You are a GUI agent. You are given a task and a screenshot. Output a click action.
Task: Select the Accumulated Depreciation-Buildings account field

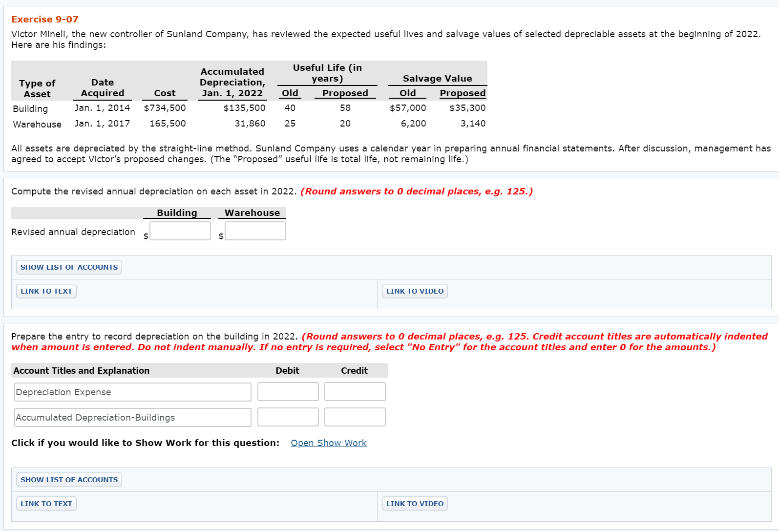coord(133,418)
